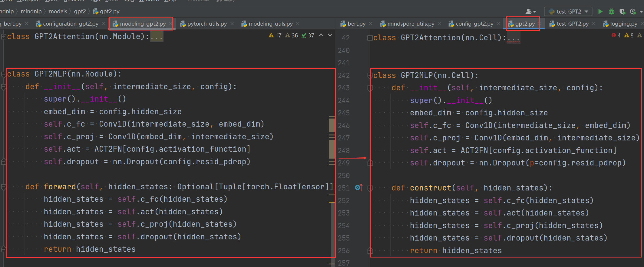Close the bert.py tab in right pane
644x267 pixels.
(371, 24)
